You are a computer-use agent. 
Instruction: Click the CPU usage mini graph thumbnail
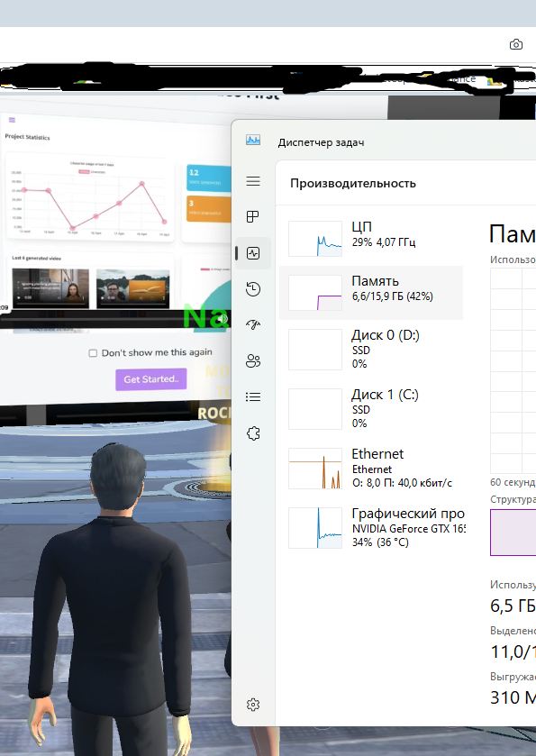click(315, 239)
